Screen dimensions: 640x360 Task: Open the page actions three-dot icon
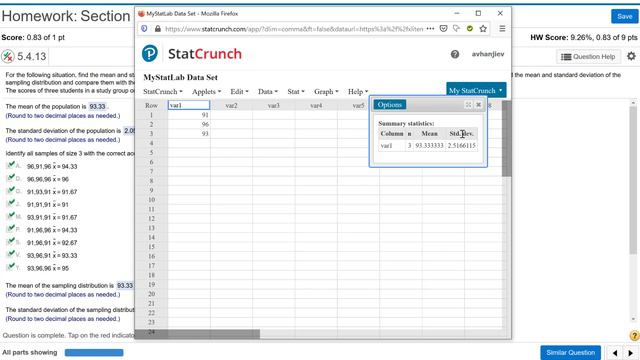430,29
